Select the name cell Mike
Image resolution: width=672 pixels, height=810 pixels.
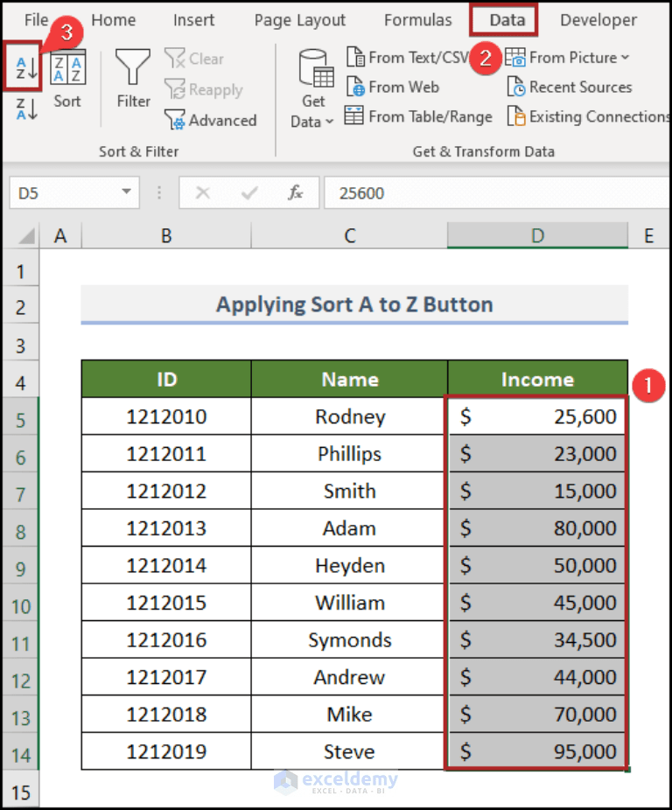(349, 714)
